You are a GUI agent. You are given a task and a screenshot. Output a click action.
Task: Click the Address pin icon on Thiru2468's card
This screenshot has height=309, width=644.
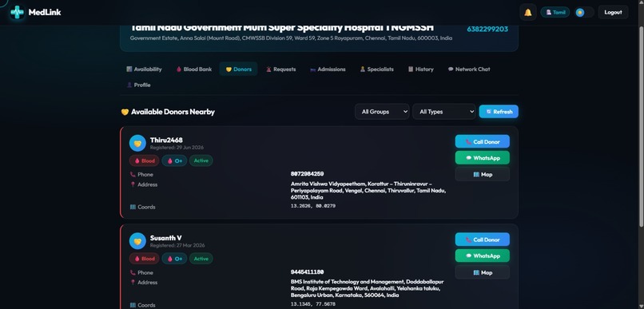click(x=133, y=184)
